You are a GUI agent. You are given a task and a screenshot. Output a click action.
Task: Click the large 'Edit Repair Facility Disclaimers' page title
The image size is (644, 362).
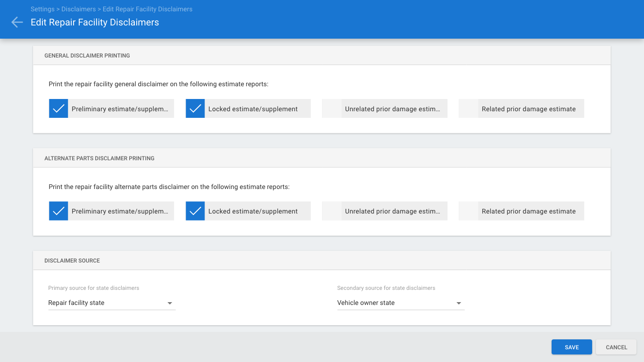point(95,22)
